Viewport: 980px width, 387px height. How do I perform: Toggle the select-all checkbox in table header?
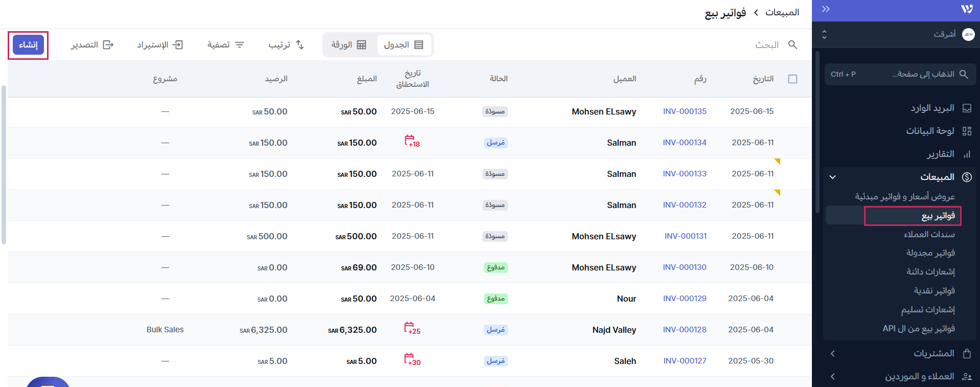pos(792,79)
